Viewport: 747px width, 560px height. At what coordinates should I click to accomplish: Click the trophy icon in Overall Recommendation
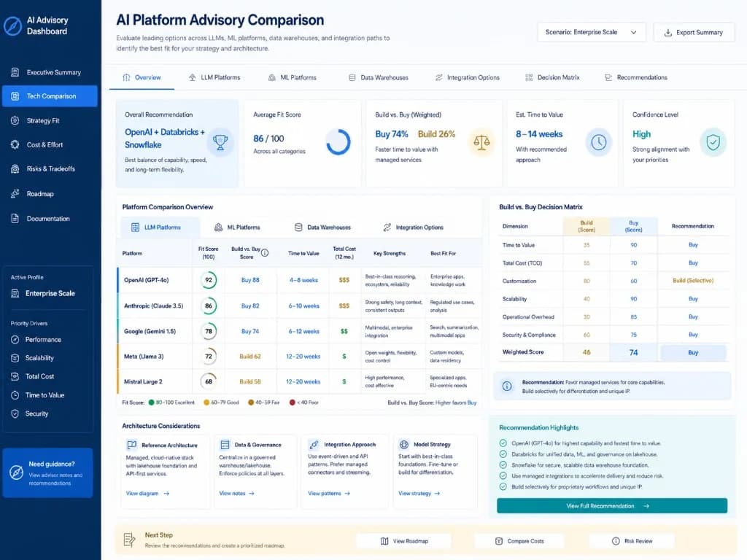220,142
